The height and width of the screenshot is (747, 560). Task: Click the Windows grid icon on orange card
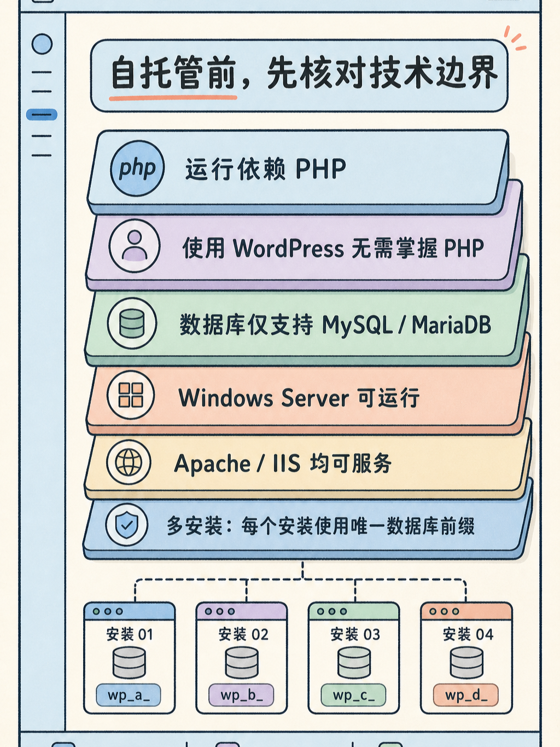(x=131, y=395)
